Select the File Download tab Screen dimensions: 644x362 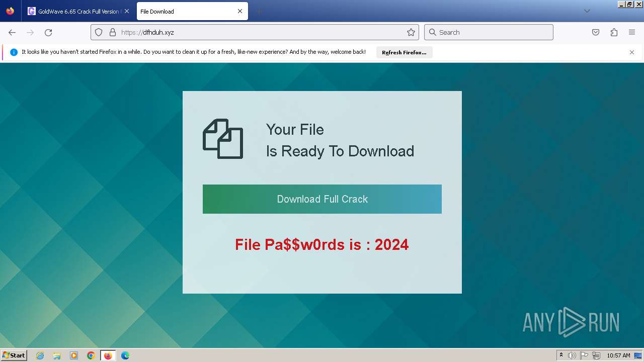[192, 11]
